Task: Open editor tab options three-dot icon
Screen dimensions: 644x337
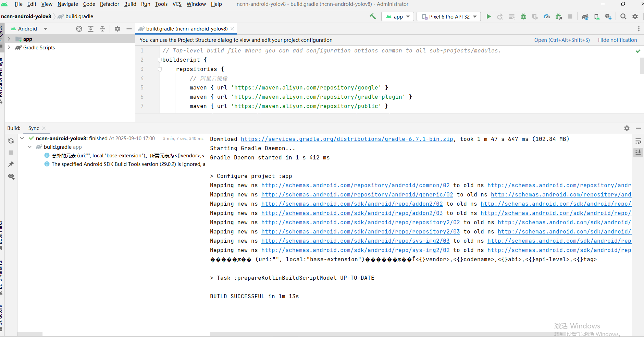Action: point(639,29)
